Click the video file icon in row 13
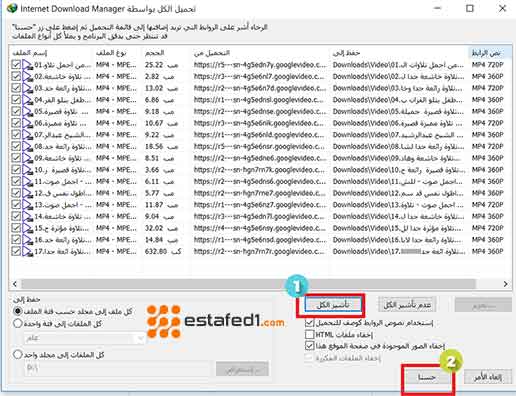The height and width of the screenshot is (396, 516). point(28,205)
